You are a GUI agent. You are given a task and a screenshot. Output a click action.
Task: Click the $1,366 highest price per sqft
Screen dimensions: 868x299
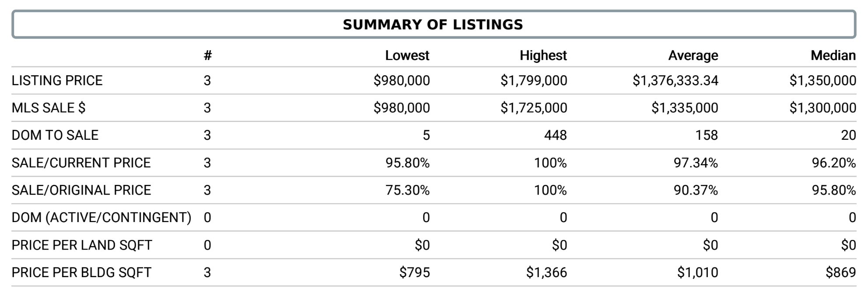pyautogui.click(x=546, y=272)
